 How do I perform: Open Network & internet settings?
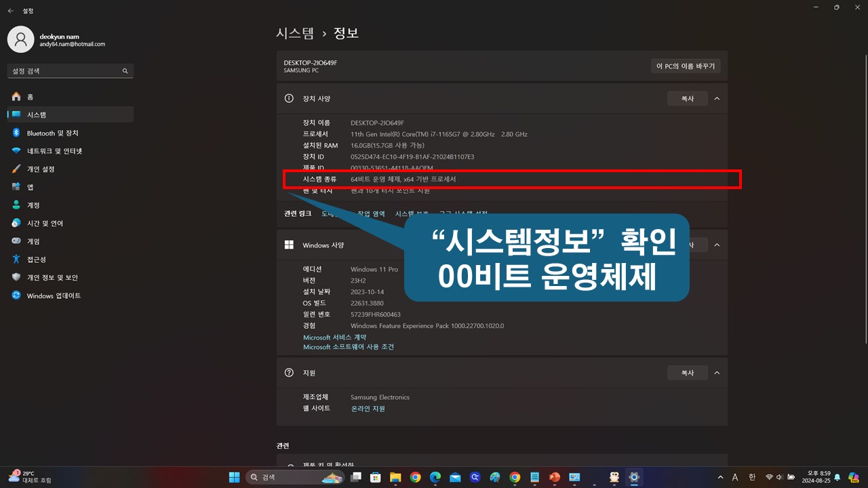click(71, 151)
